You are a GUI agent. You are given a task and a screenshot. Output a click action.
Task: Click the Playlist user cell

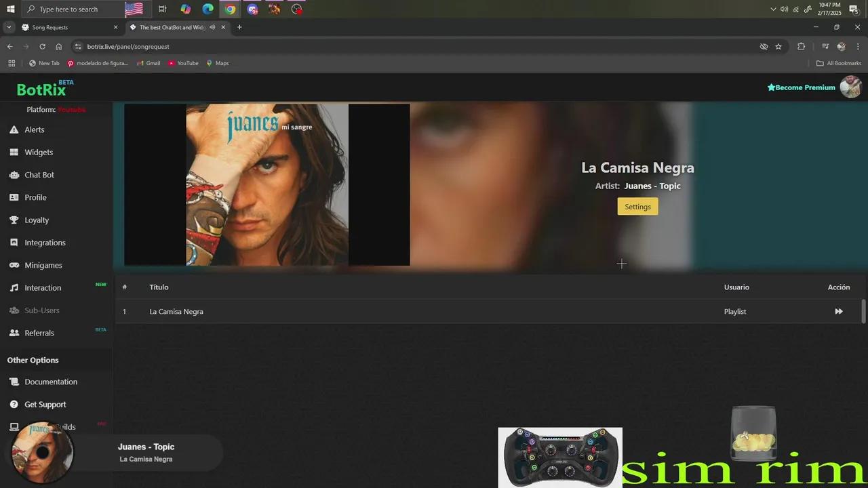tap(735, 312)
